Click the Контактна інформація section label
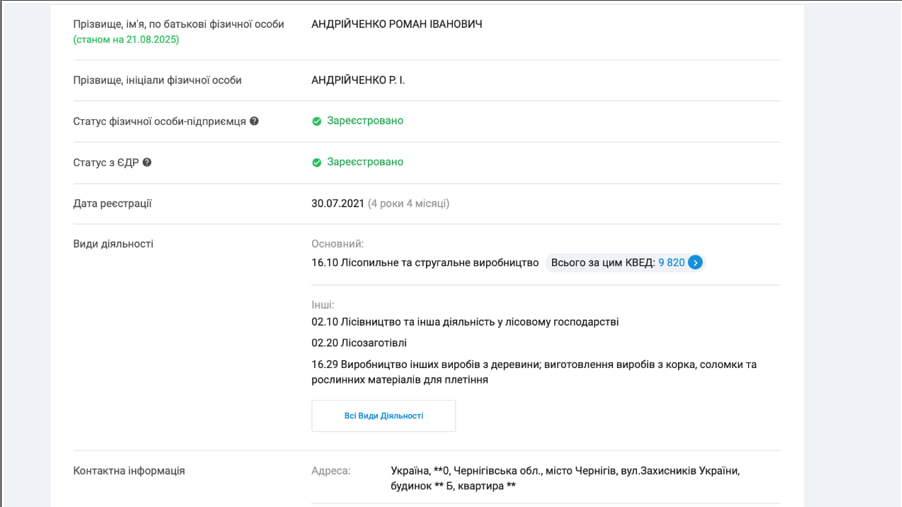902x507 pixels. (x=129, y=470)
